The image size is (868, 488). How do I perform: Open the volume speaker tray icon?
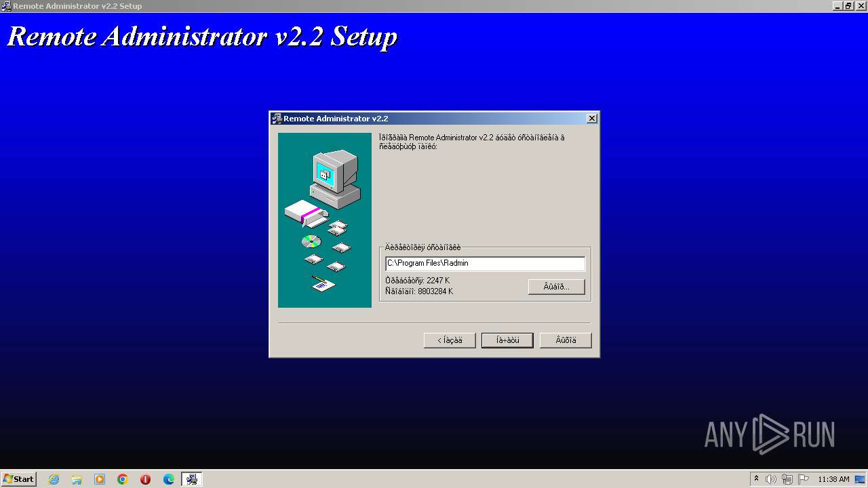(x=771, y=479)
